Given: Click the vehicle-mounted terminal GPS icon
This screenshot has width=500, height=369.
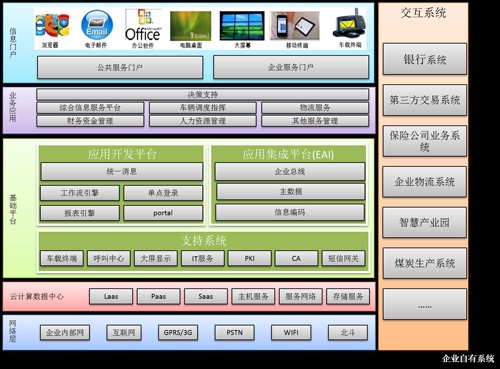Looking at the screenshot, I should tap(349, 23).
